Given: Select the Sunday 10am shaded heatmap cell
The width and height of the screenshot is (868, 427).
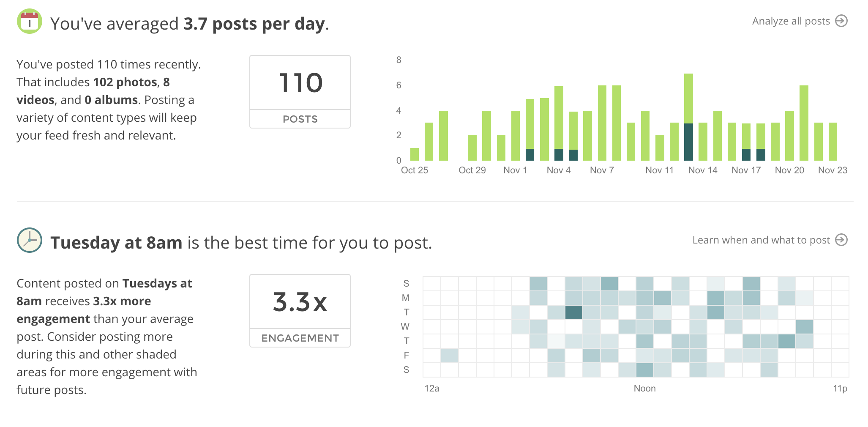Looking at the screenshot, I should [x=609, y=284].
